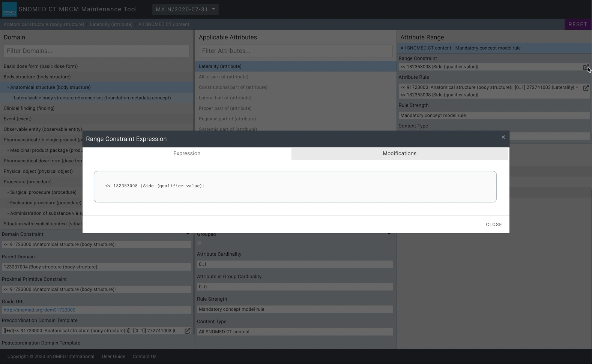This screenshot has height=364, width=592.
Task: Click the CLOSE button in dialog
Action: click(494, 225)
